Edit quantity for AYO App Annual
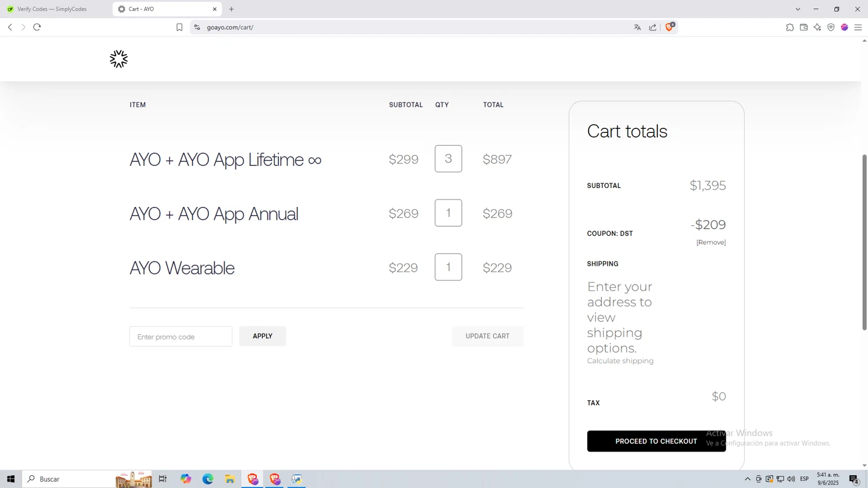 [x=448, y=213]
